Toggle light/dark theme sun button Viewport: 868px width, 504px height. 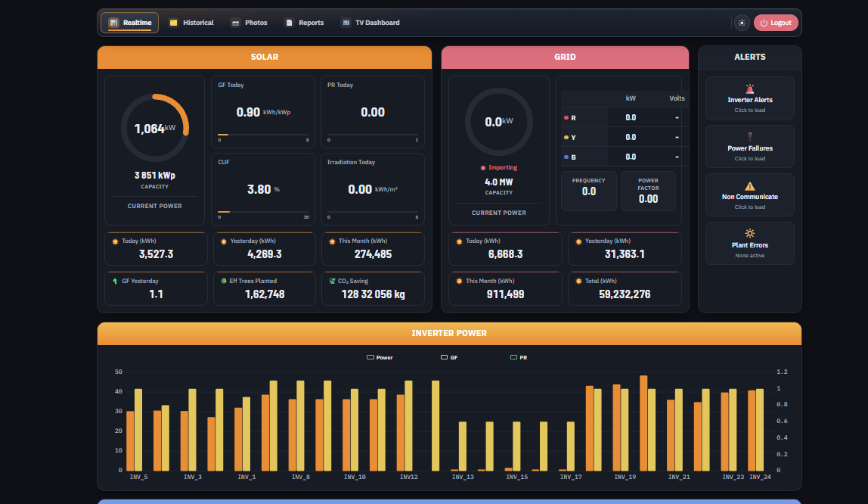tap(742, 23)
